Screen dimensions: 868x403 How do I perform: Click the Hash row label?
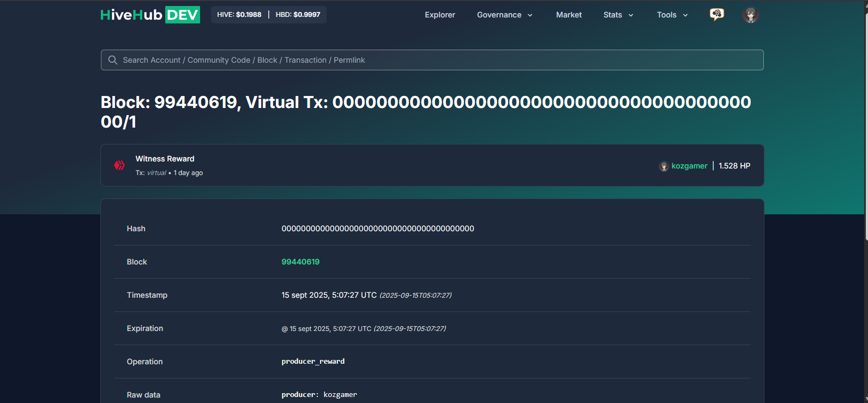pyautogui.click(x=136, y=228)
